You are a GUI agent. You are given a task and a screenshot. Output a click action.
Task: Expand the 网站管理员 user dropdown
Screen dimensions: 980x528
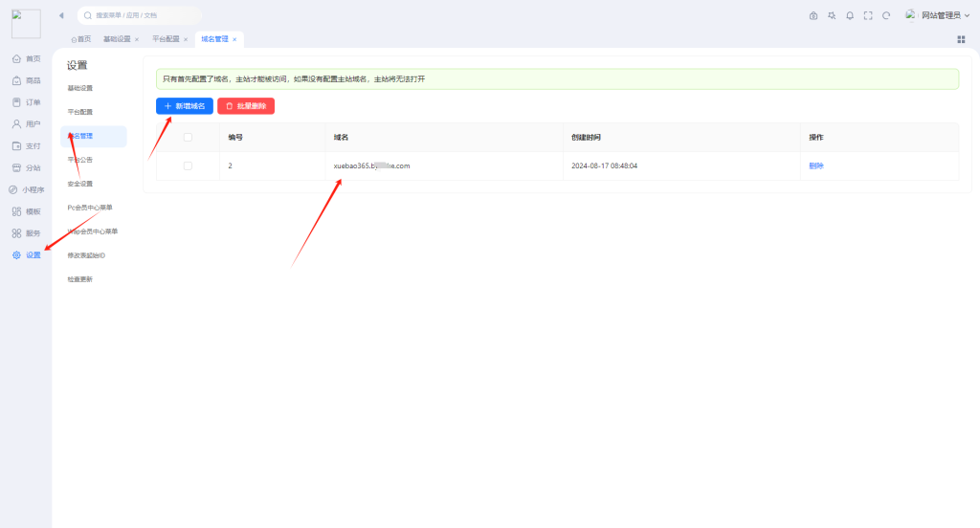[931, 15]
